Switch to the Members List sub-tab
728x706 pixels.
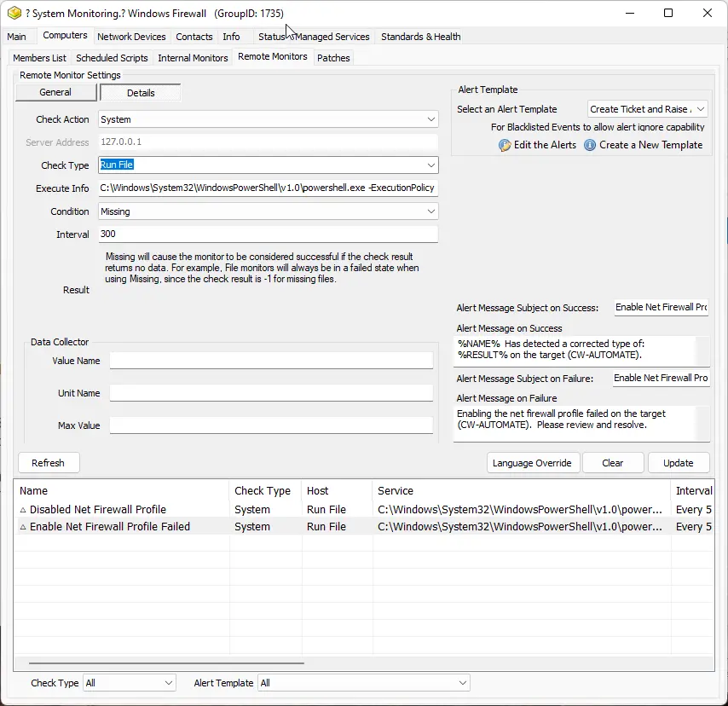(39, 58)
